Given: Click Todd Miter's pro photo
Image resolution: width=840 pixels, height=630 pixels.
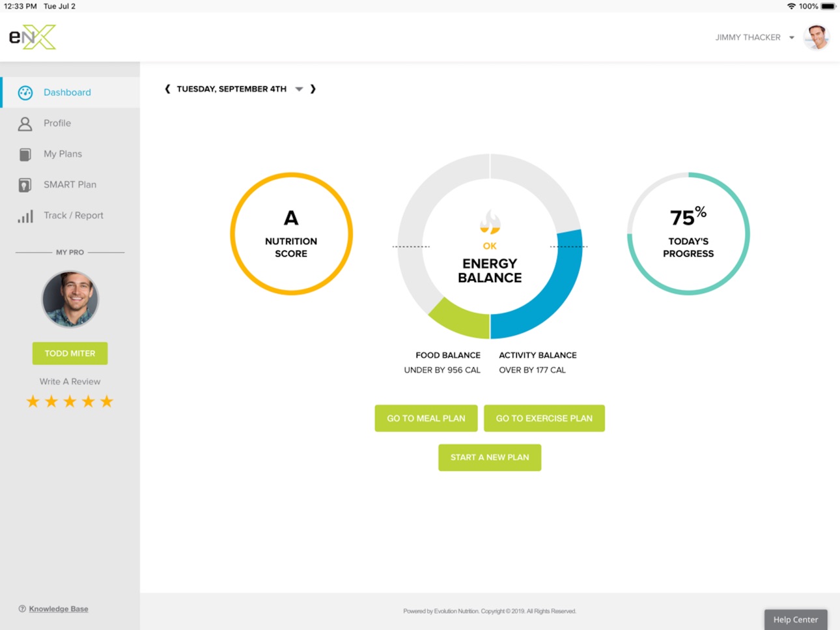Looking at the screenshot, I should click(70, 300).
